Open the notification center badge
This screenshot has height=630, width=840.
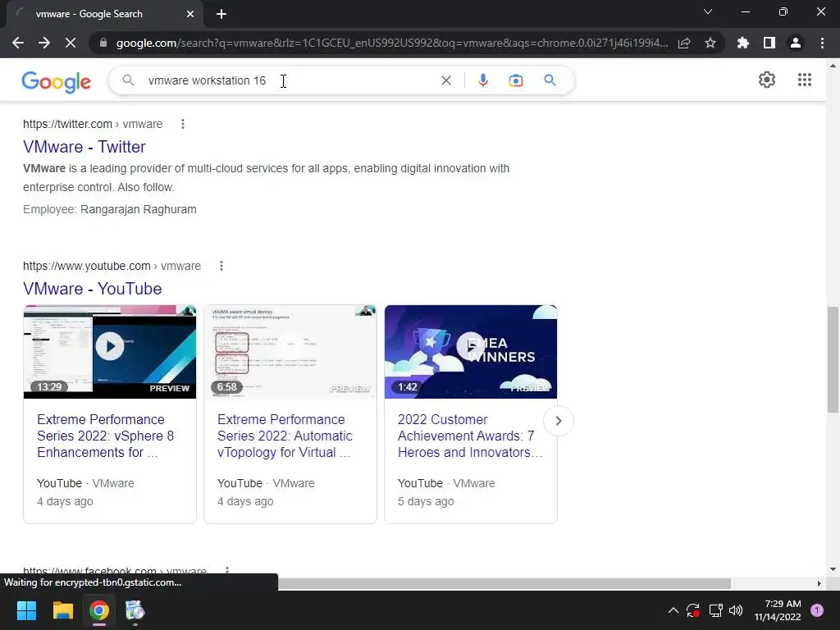(x=816, y=610)
